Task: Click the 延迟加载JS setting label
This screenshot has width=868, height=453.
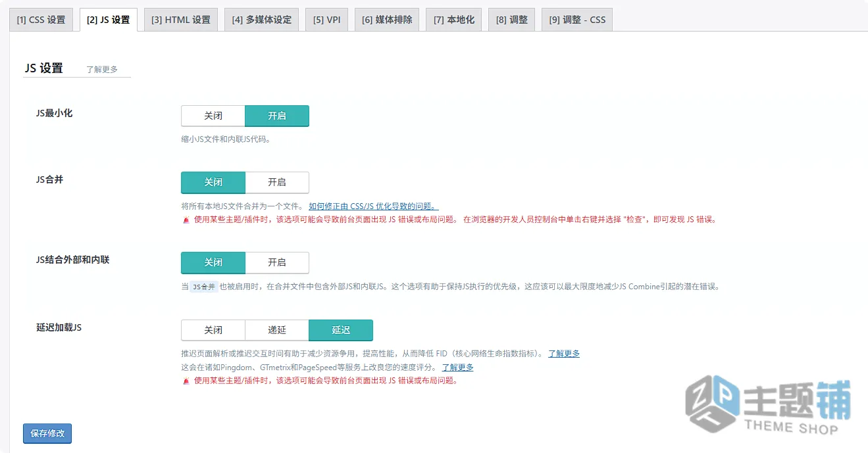Action: (x=59, y=327)
